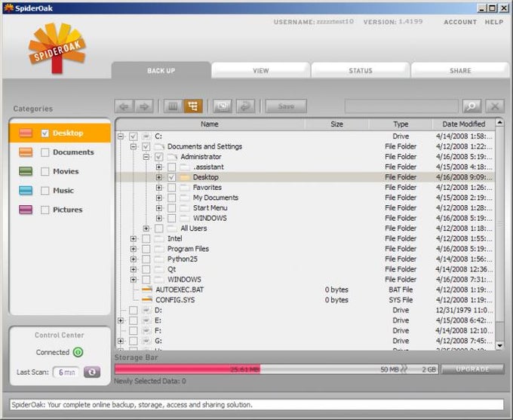Click the magnifying glass search icon
The height and width of the screenshot is (420, 513).
pyautogui.click(x=472, y=106)
